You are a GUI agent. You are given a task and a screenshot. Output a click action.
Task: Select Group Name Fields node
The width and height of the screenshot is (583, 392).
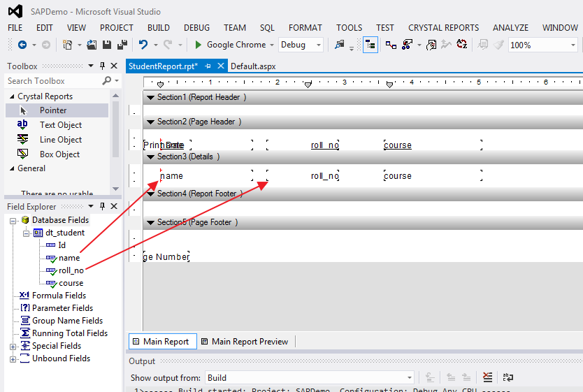click(67, 321)
